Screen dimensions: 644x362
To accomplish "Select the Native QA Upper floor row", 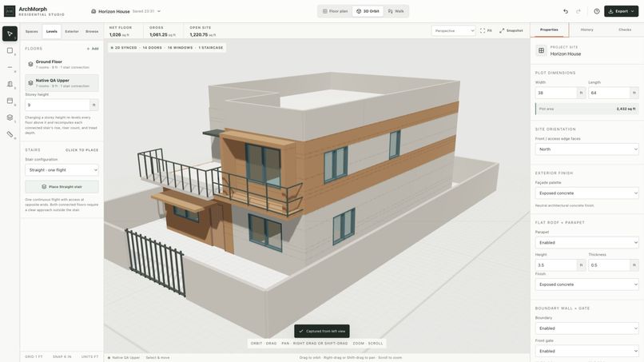I will pos(62,83).
